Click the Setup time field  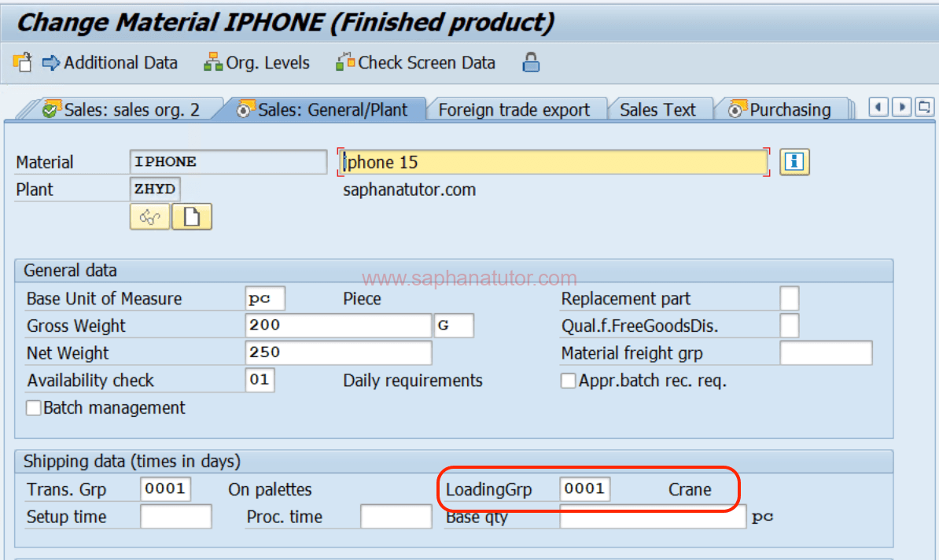176,516
